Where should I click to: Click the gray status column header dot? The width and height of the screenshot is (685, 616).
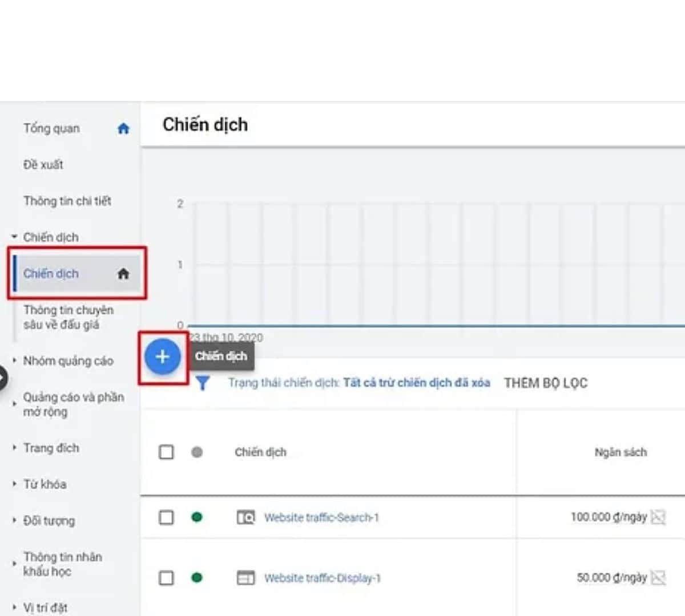click(x=197, y=452)
